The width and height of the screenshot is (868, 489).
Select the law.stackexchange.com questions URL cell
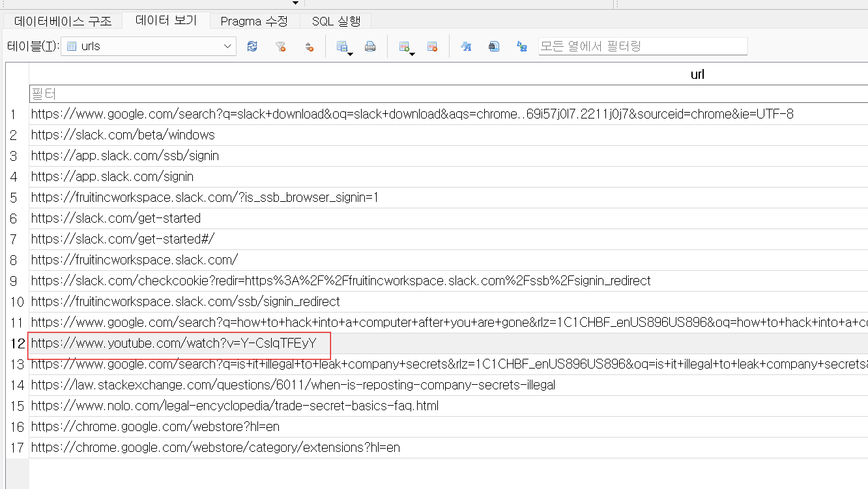(448, 385)
